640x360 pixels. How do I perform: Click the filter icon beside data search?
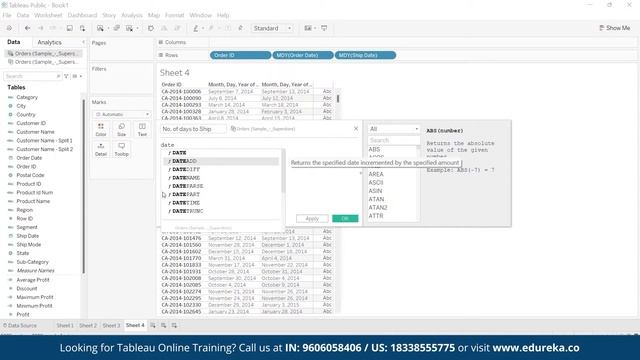(67, 76)
